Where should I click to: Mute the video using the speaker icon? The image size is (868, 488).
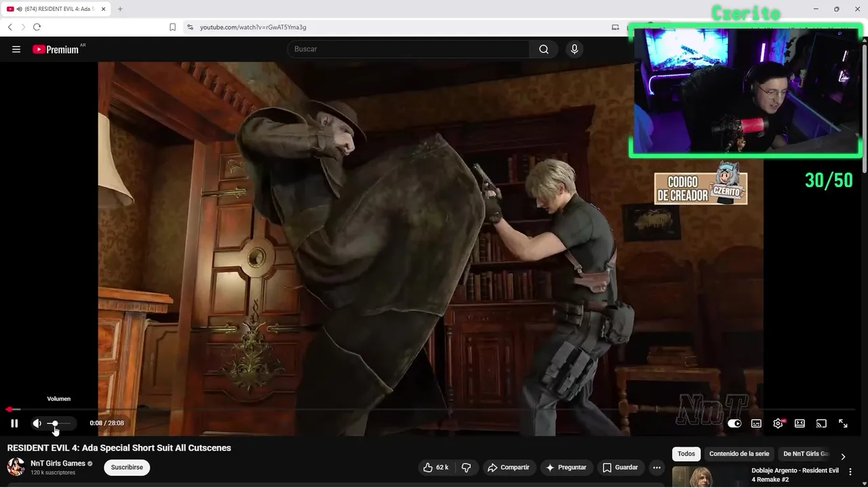click(37, 423)
